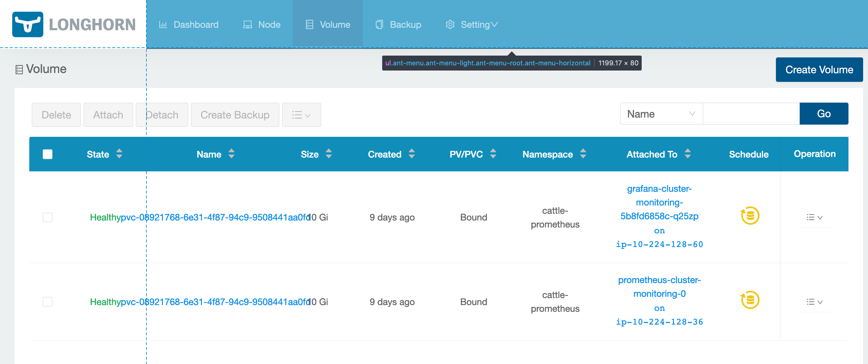This screenshot has width=868, height=364.
Task: Select the Node section icon
Action: (x=247, y=24)
